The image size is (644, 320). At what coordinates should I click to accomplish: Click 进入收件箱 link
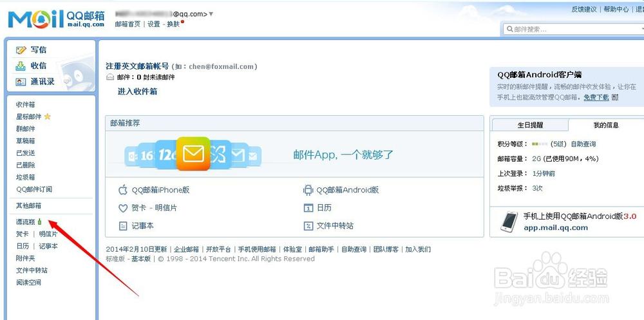tap(138, 91)
